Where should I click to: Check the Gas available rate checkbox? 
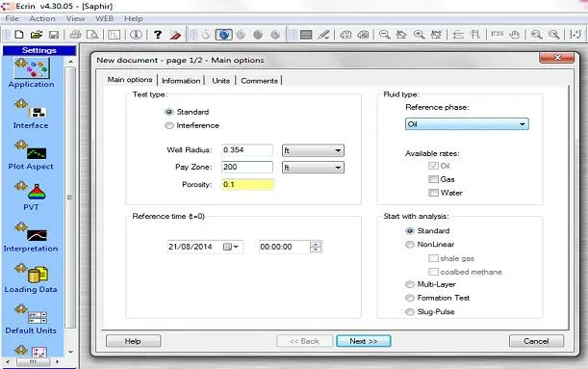coord(433,179)
